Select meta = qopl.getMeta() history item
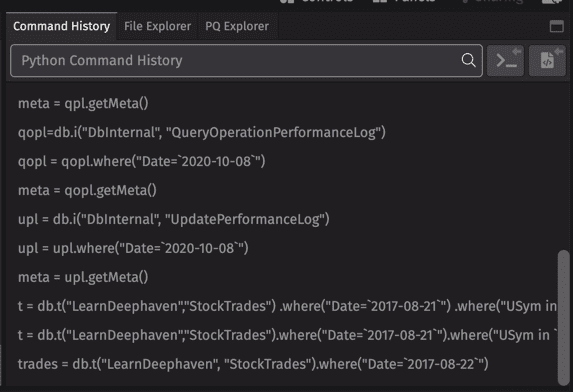Viewport: 573px width, 392px height. (x=87, y=190)
